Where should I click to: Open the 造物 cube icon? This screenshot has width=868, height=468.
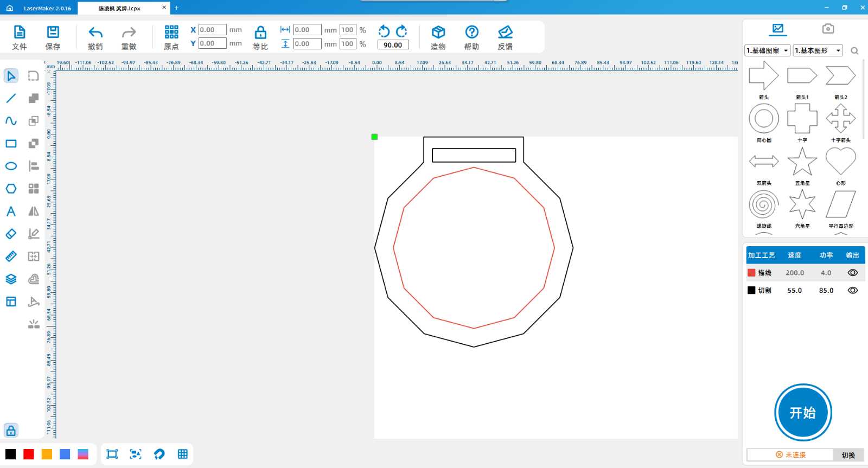438,33
